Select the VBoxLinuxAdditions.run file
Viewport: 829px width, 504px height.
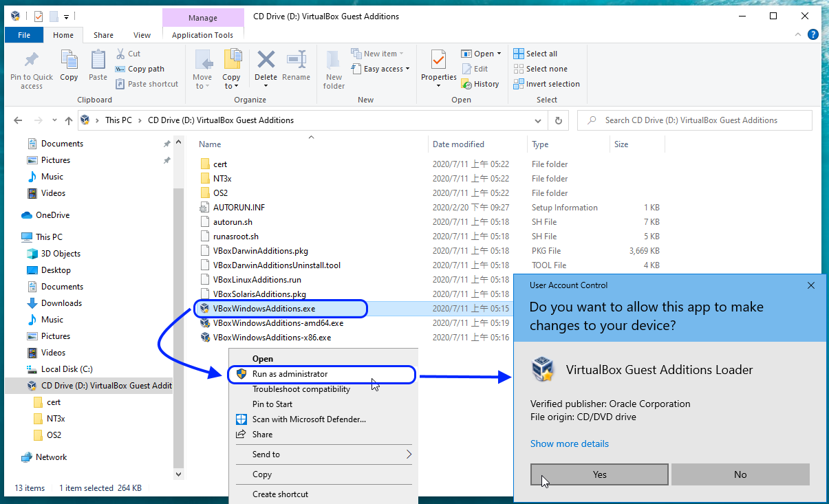pyautogui.click(x=257, y=280)
